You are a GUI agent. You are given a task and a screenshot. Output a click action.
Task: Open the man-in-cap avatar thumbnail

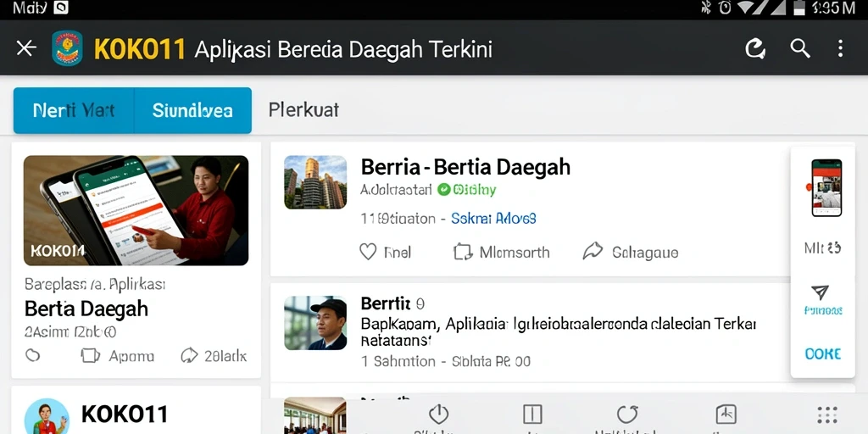(x=315, y=323)
